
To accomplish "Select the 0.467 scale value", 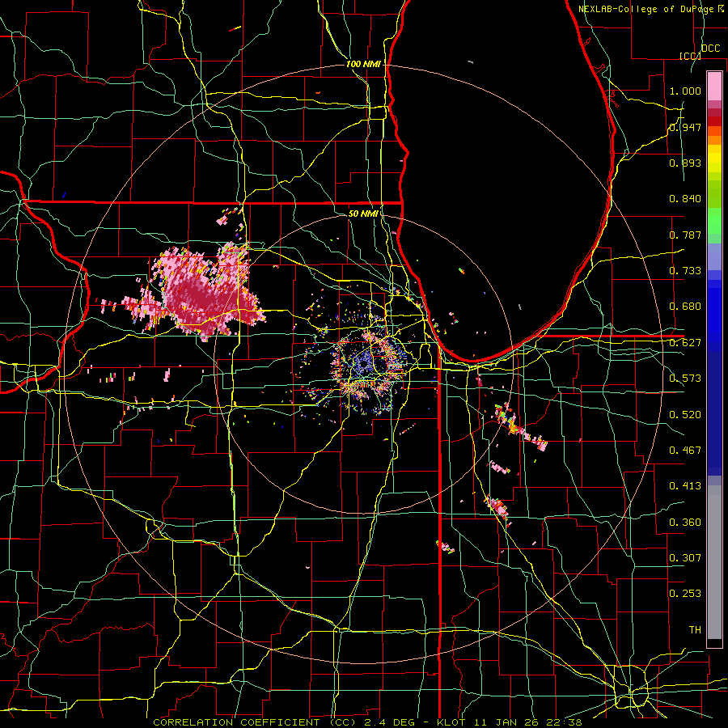I will [685, 451].
